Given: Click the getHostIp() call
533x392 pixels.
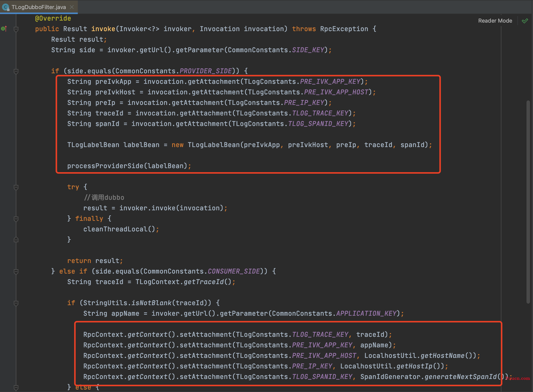Looking at the screenshot, I should tap(418, 366).
